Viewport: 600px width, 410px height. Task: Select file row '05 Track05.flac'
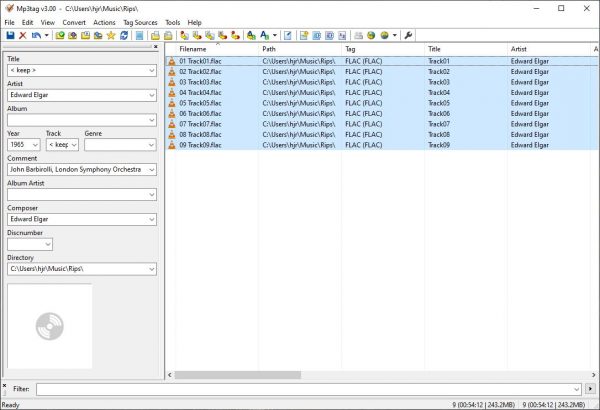click(x=382, y=103)
